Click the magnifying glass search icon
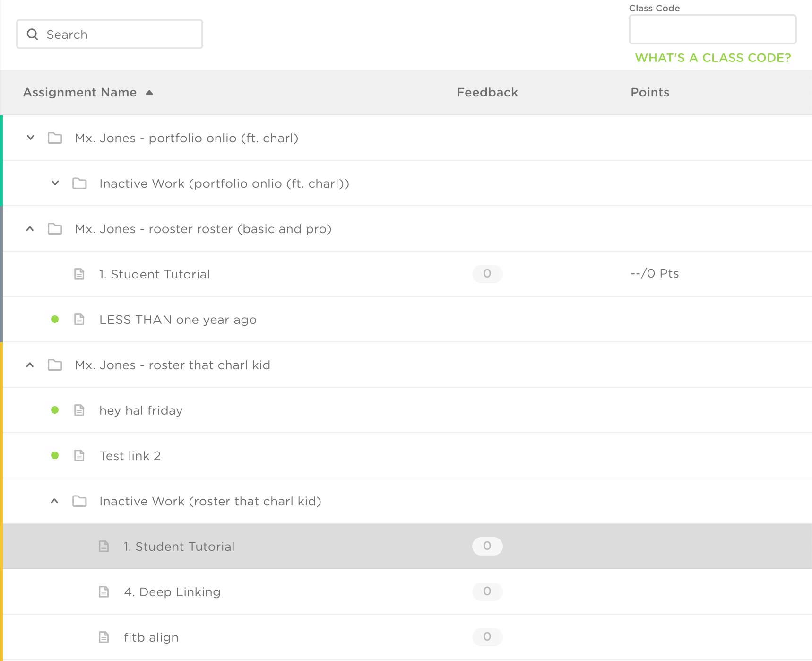The height and width of the screenshot is (661, 812). point(32,35)
